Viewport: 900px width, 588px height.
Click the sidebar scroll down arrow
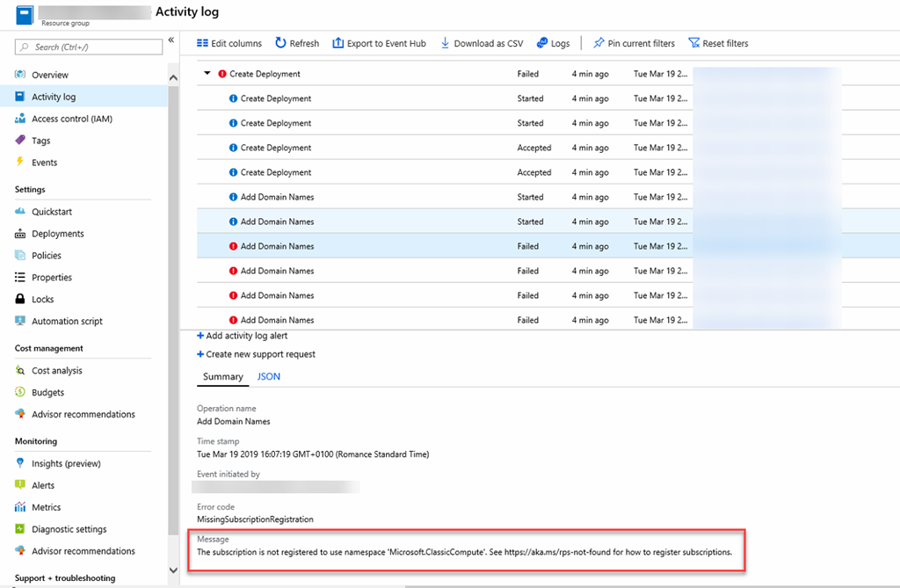(x=173, y=570)
